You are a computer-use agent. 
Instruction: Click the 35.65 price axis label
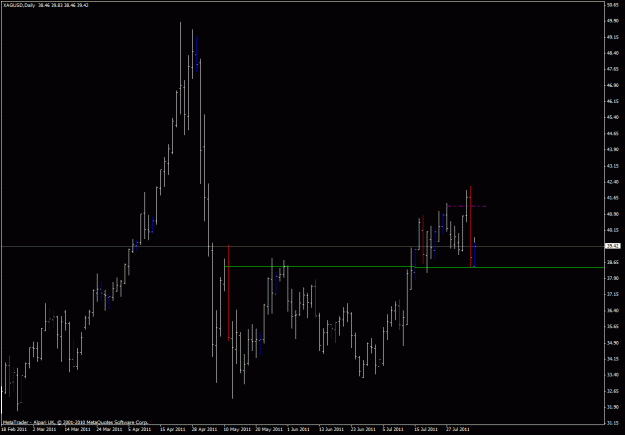[613, 327]
